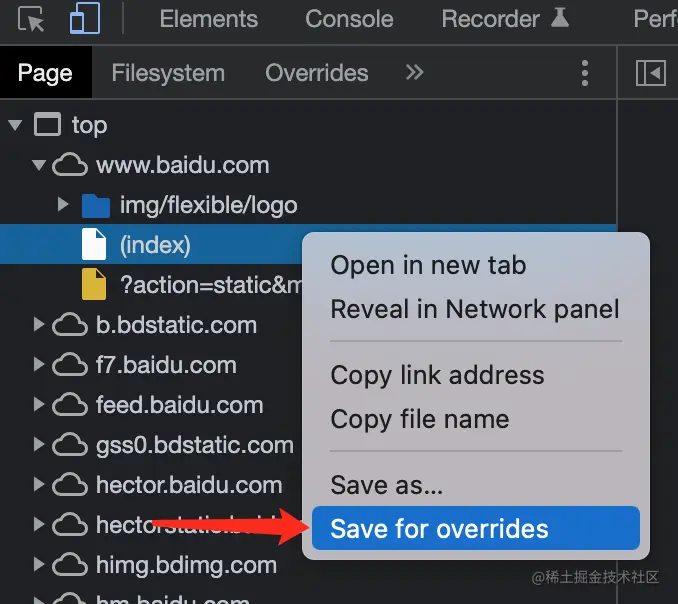Collapse the top tree node
The width and height of the screenshot is (678, 604).
click(x=15, y=125)
